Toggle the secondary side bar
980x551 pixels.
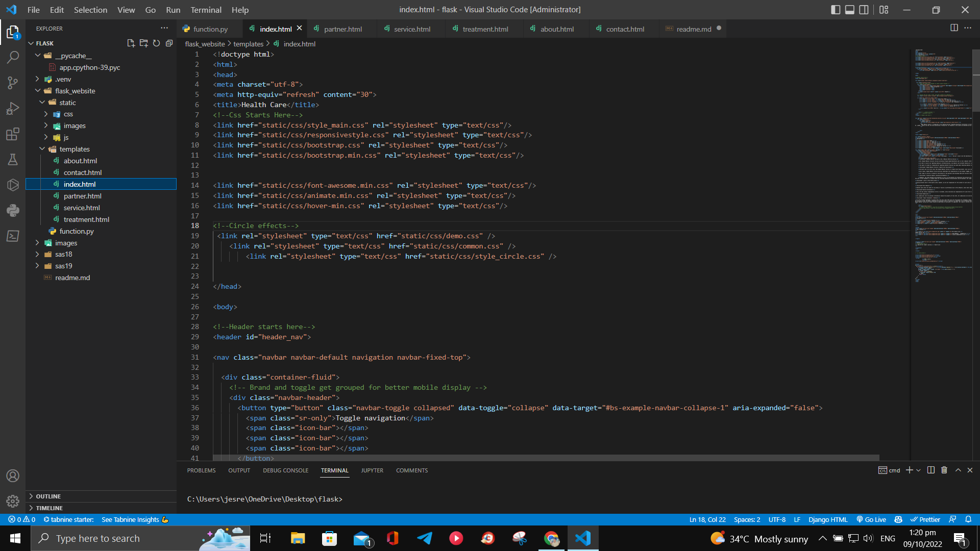[864, 9]
